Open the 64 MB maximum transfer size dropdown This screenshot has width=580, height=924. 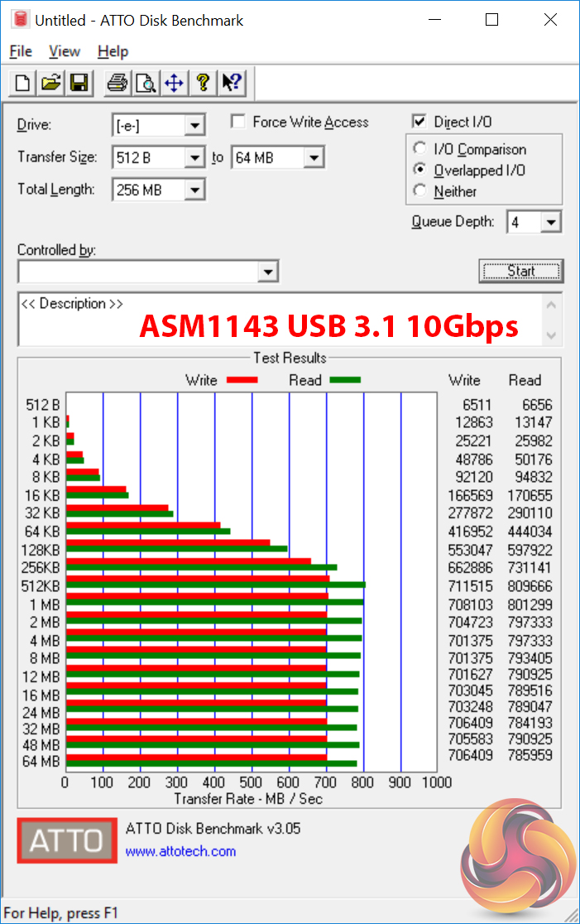pos(314,158)
